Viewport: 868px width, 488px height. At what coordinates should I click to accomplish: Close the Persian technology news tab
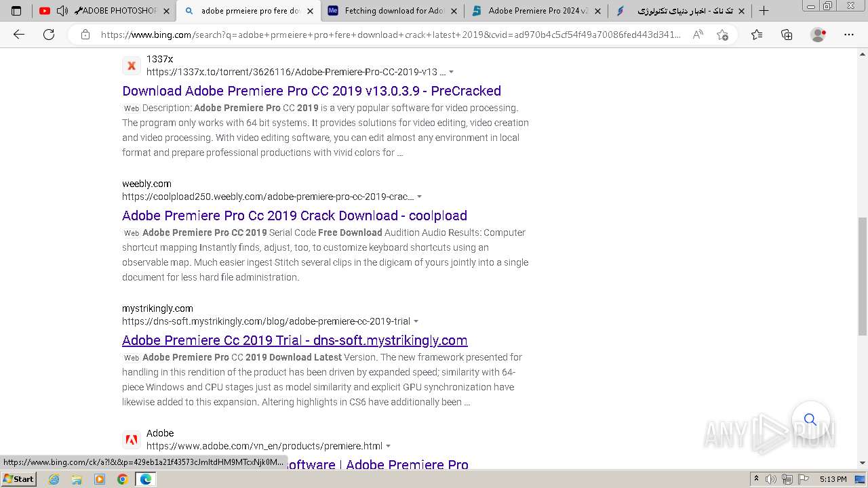pyautogui.click(x=741, y=11)
